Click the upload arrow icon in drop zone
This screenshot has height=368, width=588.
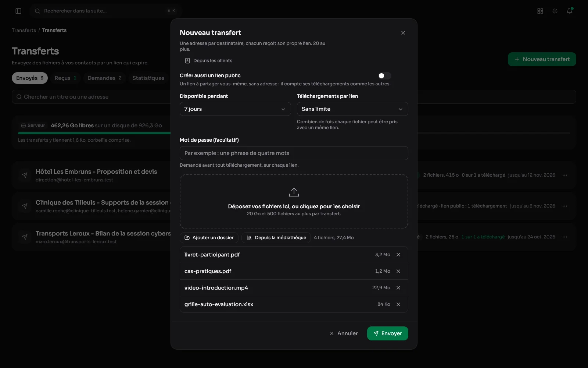294,192
